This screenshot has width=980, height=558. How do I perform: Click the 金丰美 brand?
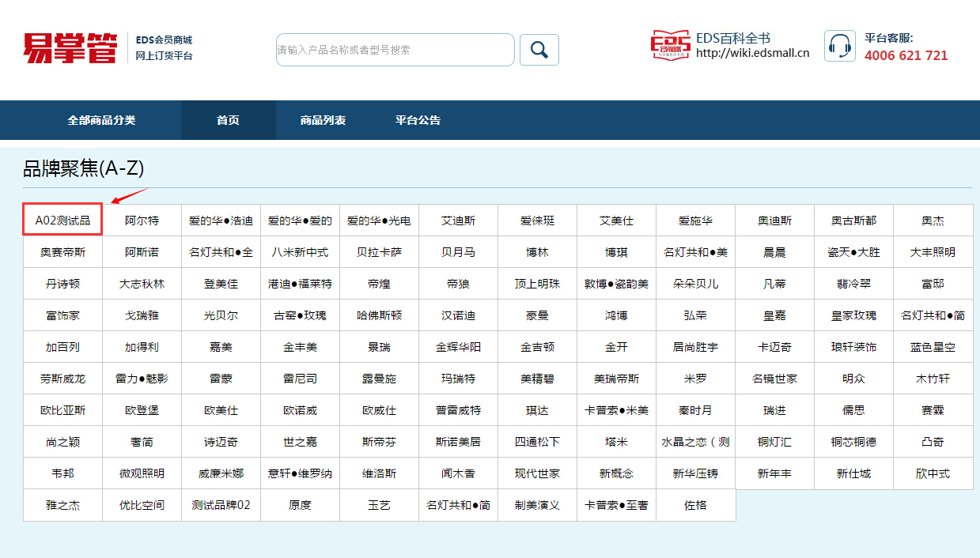point(301,347)
